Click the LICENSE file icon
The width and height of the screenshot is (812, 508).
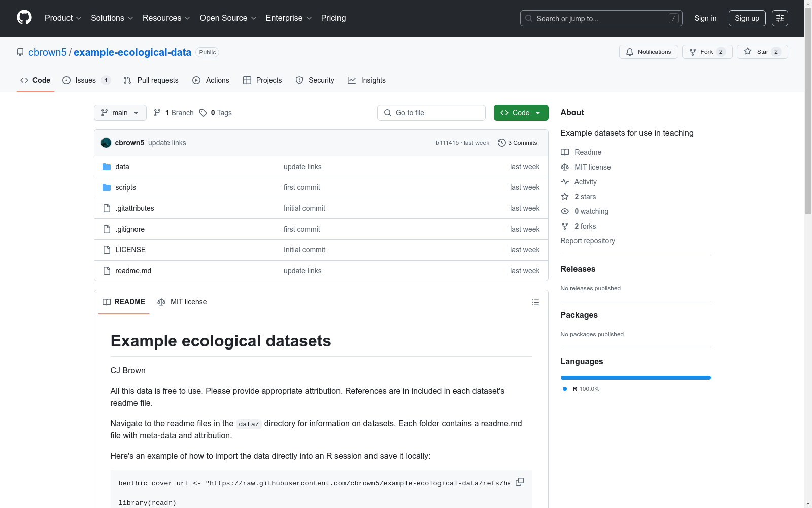pos(107,250)
